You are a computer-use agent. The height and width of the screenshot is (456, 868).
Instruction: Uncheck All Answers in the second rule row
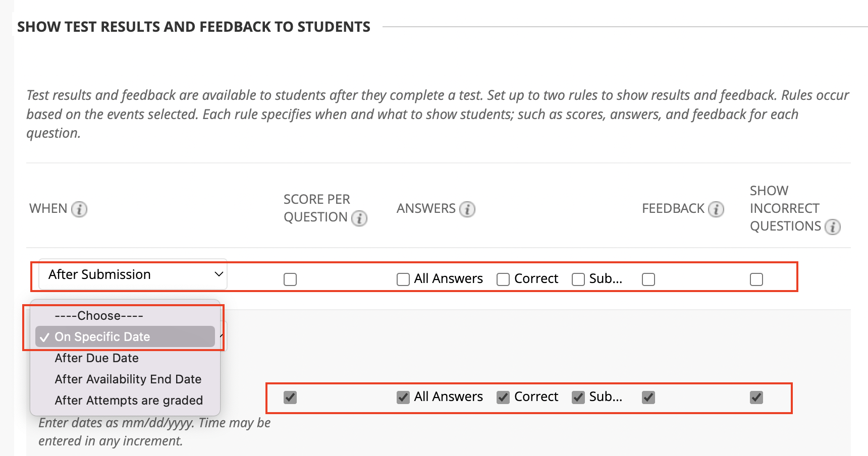pos(403,397)
